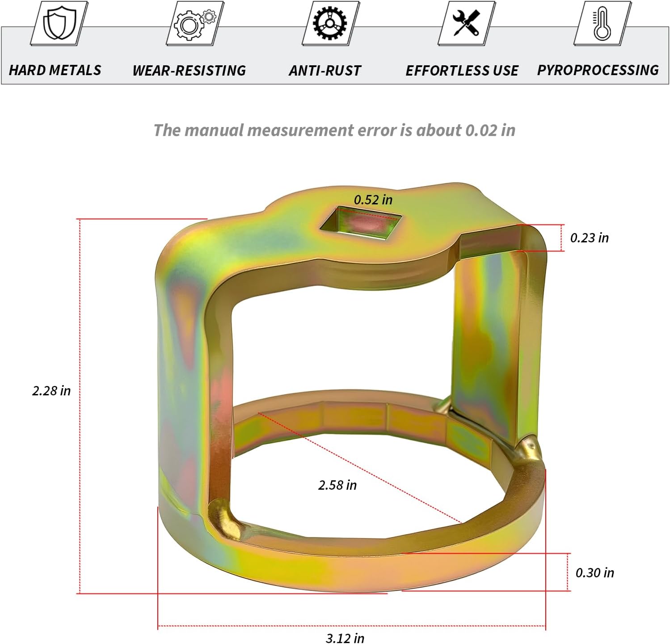Click the 0.23 in thickness label
Image resolution: width=670 pixels, height=644 pixels.
[589, 237]
